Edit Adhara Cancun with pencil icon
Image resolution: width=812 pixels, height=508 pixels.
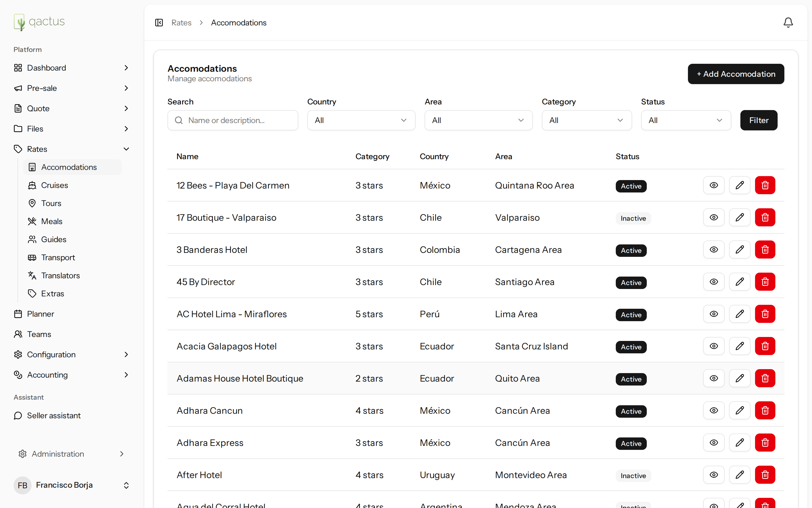tap(740, 411)
